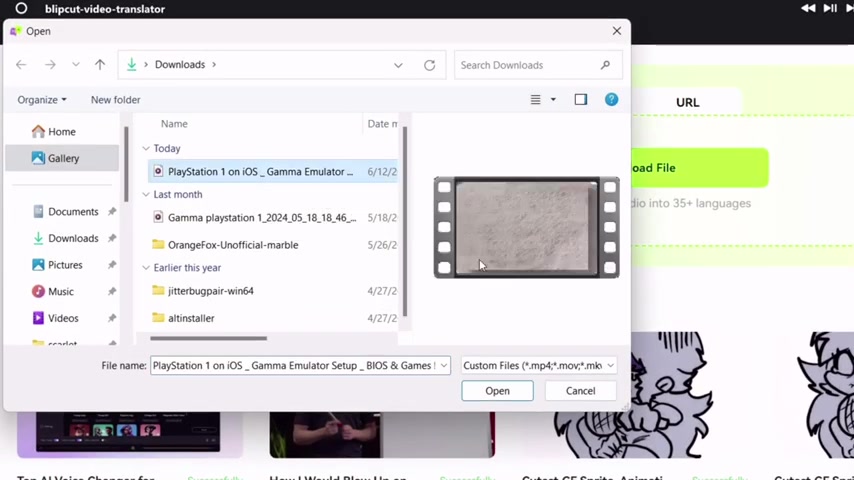This screenshot has height=480, width=854.
Task: Click the pin icon beside Documents
Action: tap(112, 212)
